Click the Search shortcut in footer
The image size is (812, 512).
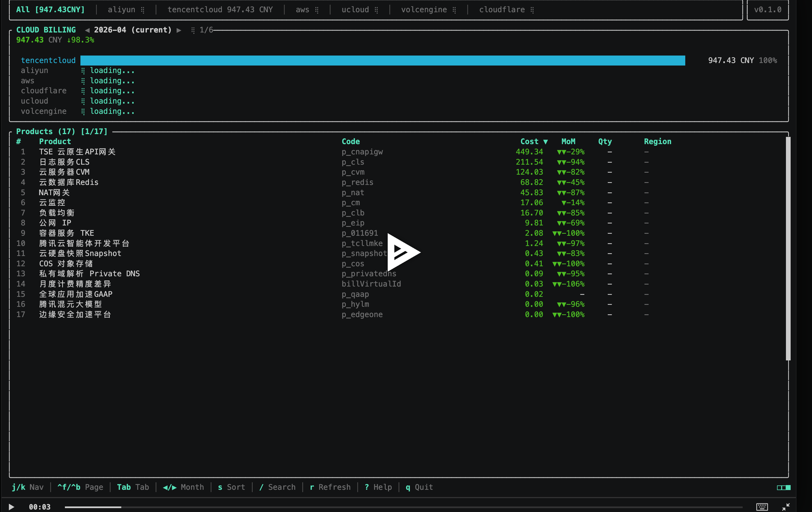(x=277, y=487)
